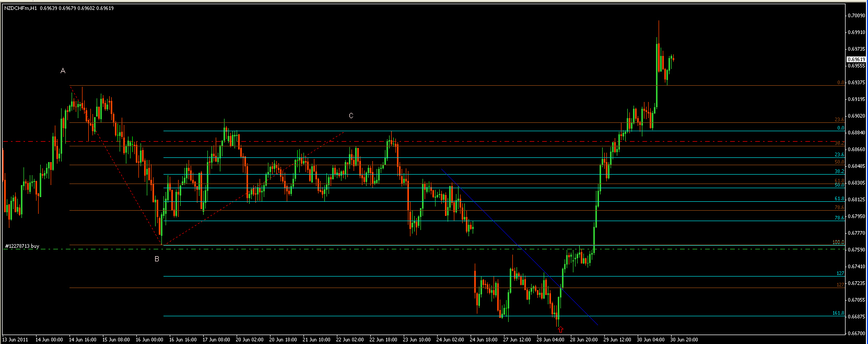Select the blue descending trendline
Viewport: 868px width, 344px height.
pos(480,207)
